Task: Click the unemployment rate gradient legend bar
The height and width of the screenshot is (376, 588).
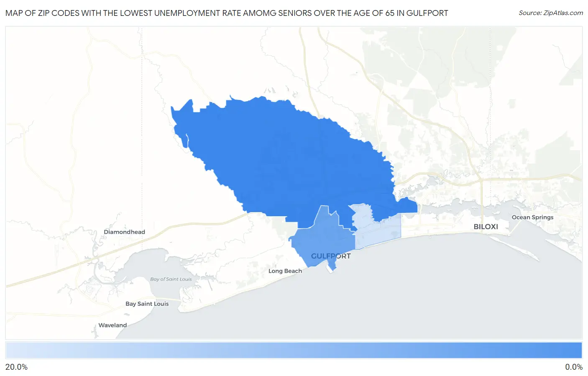Action: [x=294, y=350]
